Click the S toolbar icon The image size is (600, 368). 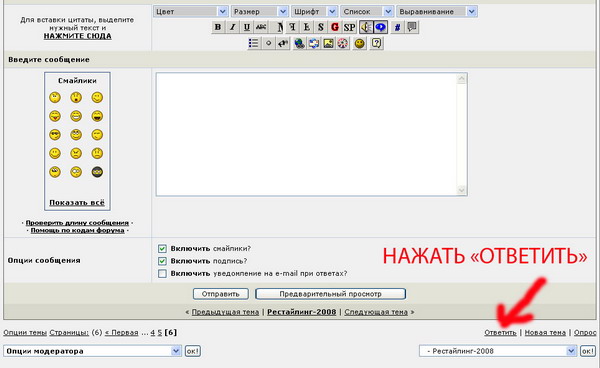pos(320,27)
